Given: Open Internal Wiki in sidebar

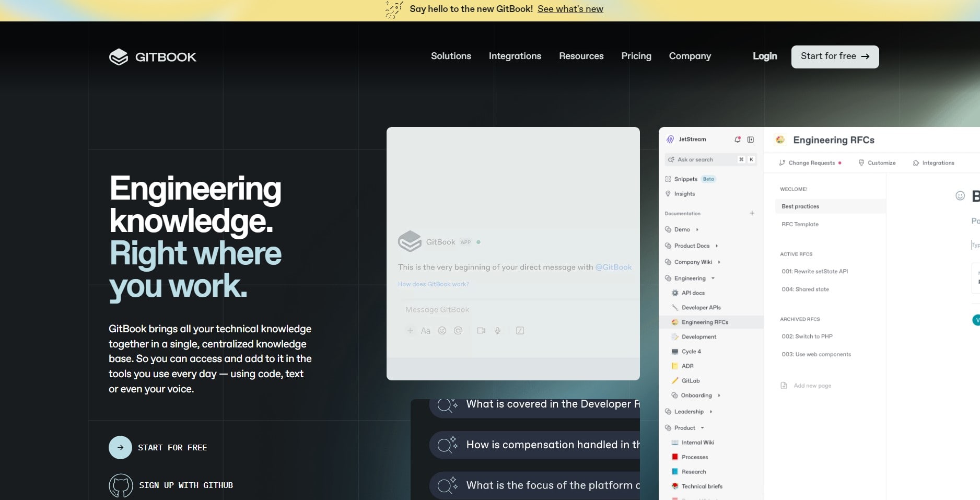Looking at the screenshot, I should [x=697, y=443].
